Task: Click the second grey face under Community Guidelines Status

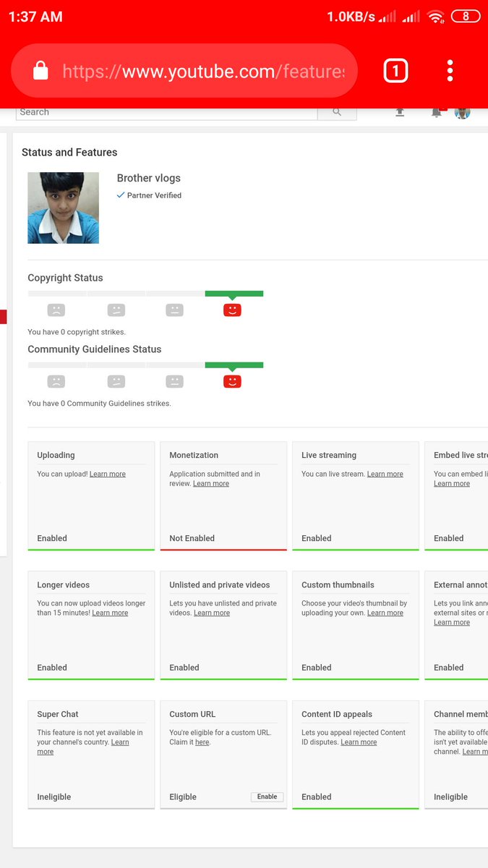Action: 116,381
